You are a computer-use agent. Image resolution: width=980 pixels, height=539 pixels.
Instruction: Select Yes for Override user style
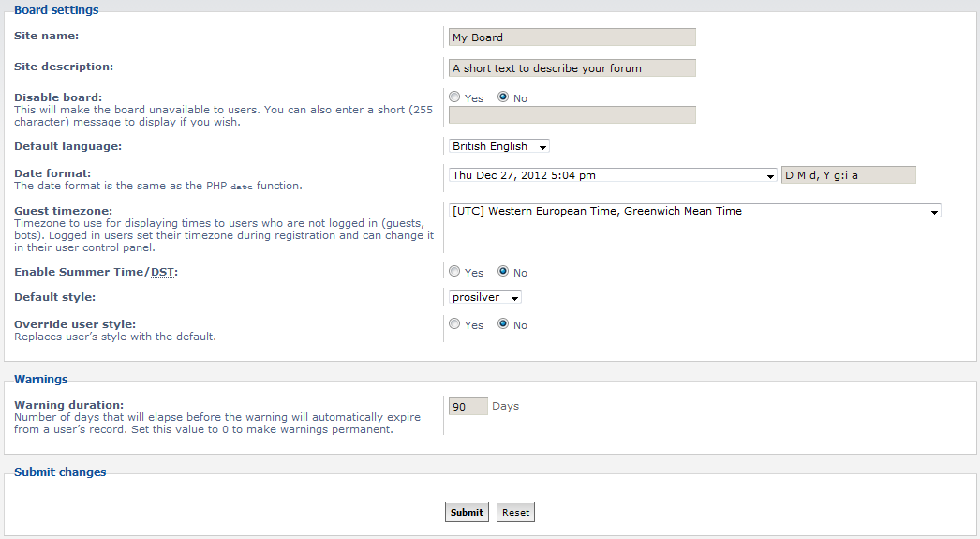click(454, 324)
